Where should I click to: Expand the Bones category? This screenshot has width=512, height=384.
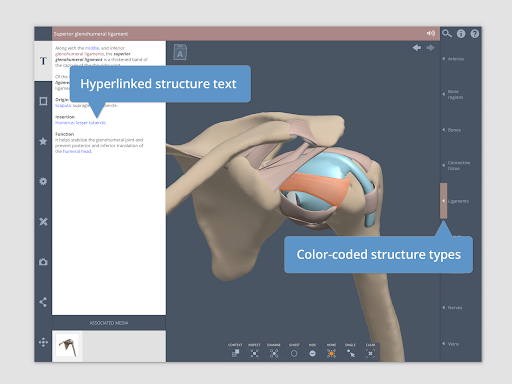coord(454,130)
